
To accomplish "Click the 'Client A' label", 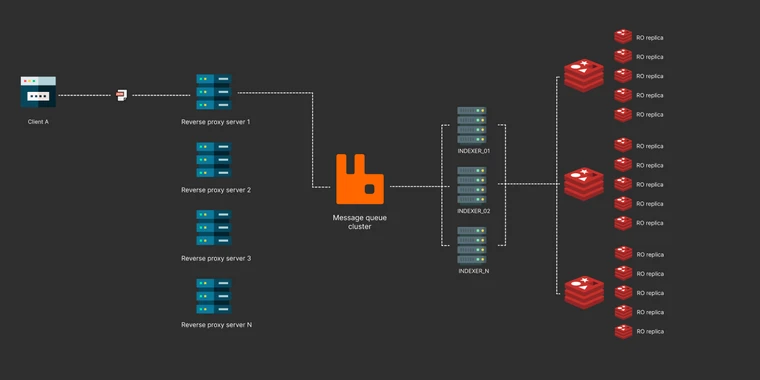I will (38, 122).
